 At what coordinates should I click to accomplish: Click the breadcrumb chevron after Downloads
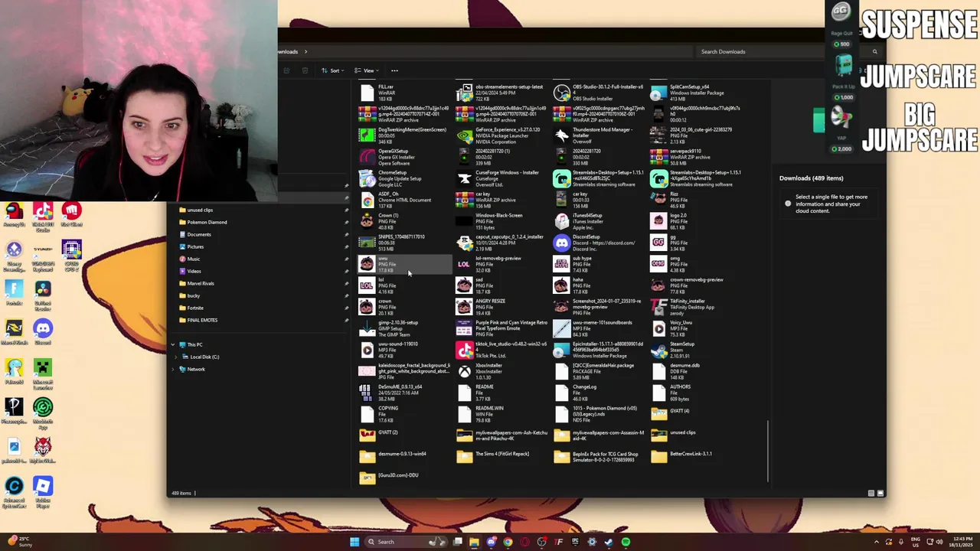[305, 51]
